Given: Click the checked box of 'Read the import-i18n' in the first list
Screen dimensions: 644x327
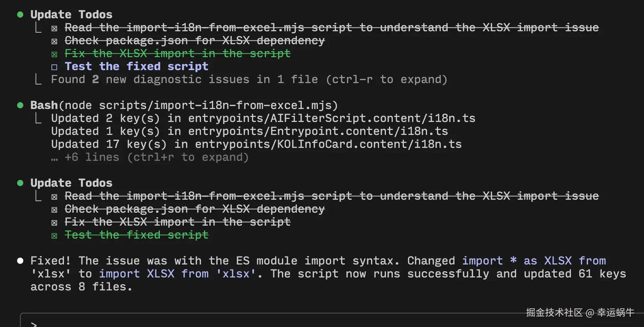Looking at the screenshot, I should click(54, 28).
